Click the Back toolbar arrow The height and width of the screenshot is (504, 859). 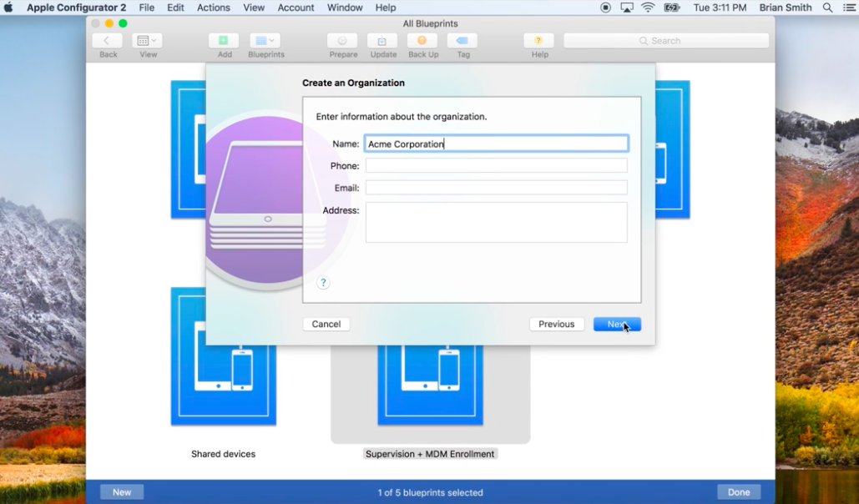[107, 41]
